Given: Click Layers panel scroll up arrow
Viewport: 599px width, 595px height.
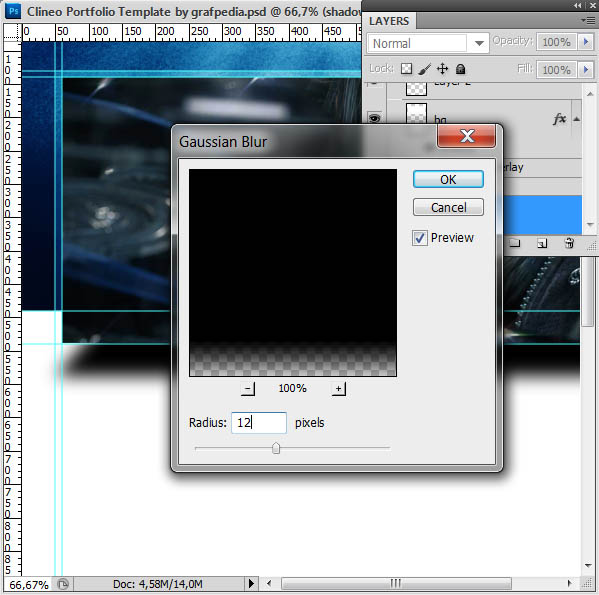Looking at the screenshot, I should [x=590, y=94].
